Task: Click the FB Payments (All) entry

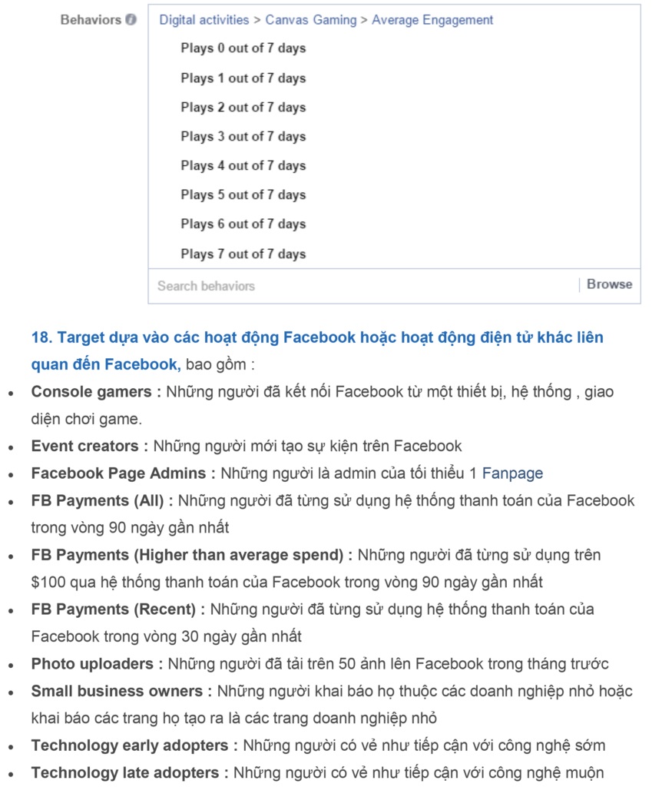Action: 95,500
